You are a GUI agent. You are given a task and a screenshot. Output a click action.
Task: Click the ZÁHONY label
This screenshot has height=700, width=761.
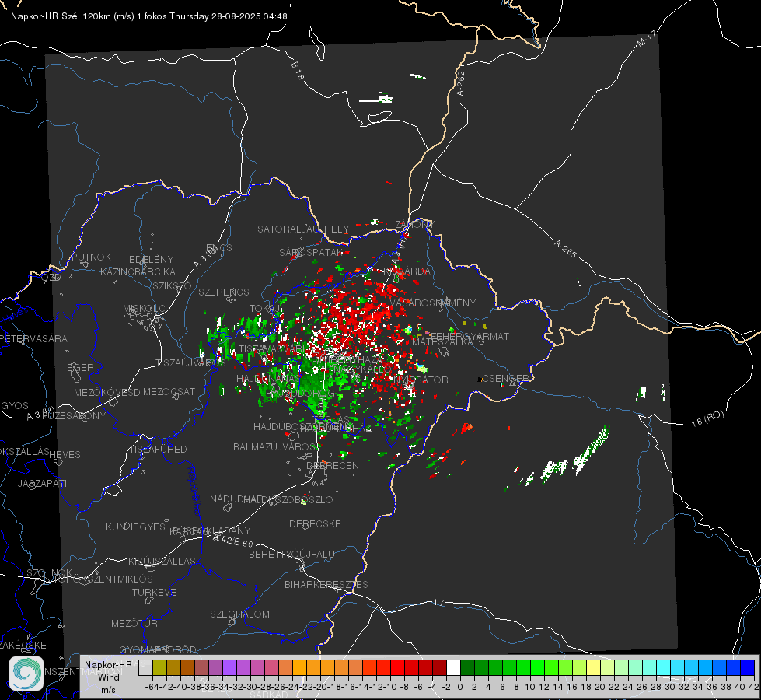point(414,225)
